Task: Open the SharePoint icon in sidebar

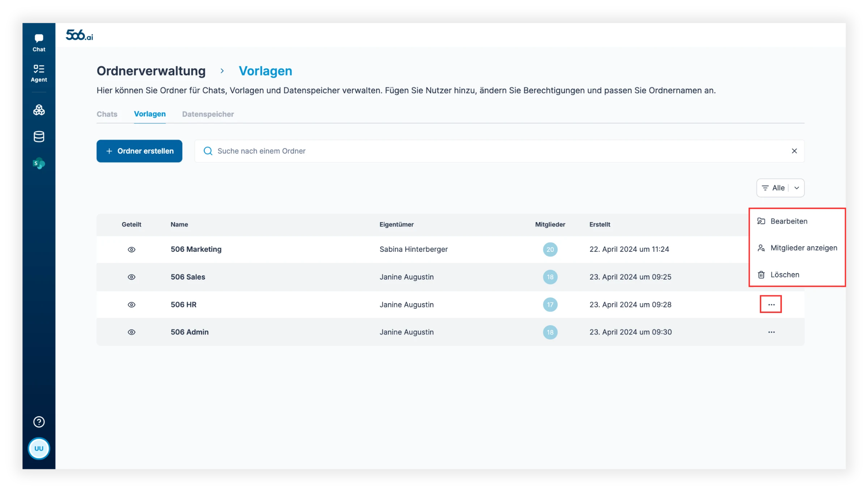Action: pos(39,164)
